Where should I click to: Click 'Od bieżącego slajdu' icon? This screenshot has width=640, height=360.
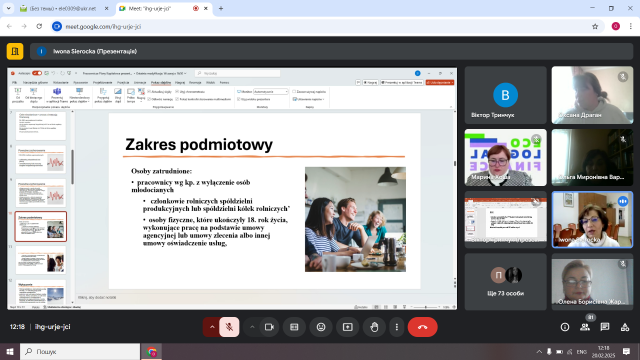[x=33, y=95]
